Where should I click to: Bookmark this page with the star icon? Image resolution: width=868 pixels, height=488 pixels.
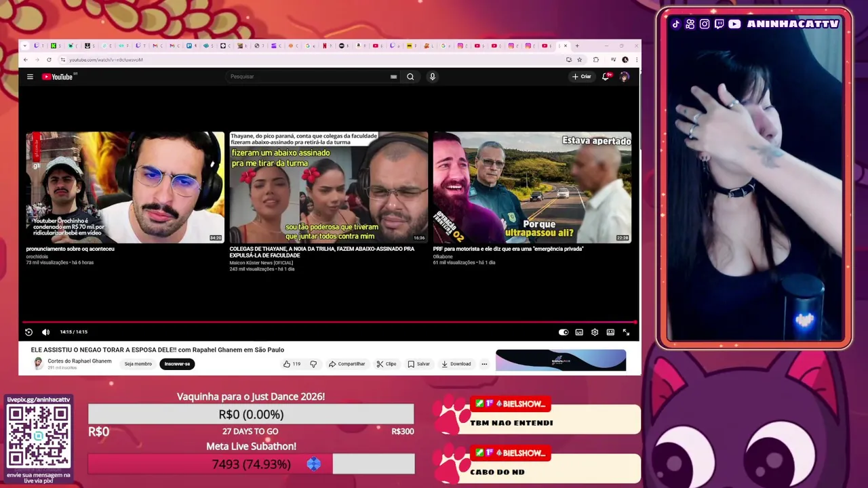pyautogui.click(x=579, y=60)
